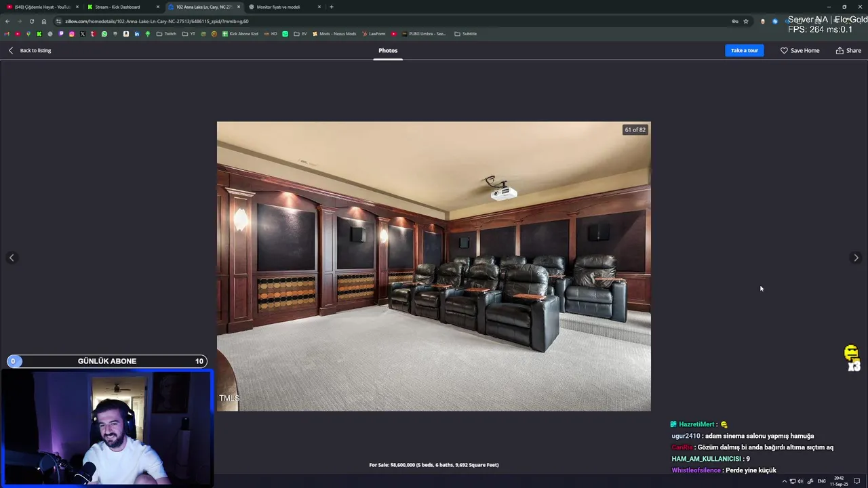Click the Take a tour button
Viewport: 868px width, 488px height.
point(744,50)
